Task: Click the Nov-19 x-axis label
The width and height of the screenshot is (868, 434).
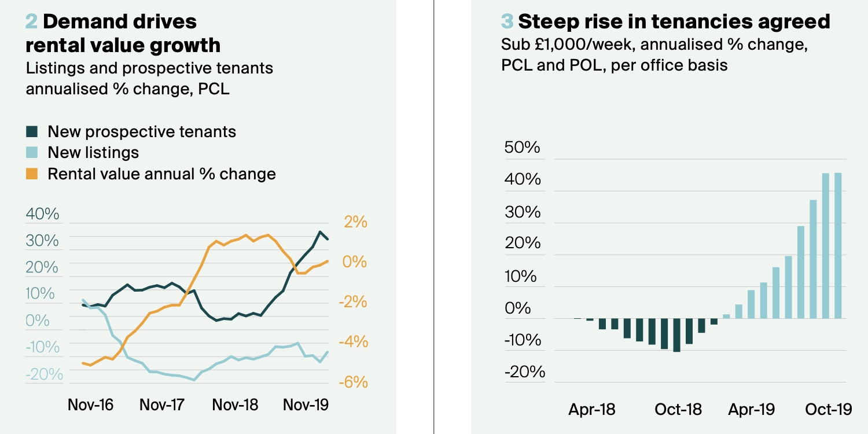Action: [x=306, y=404]
